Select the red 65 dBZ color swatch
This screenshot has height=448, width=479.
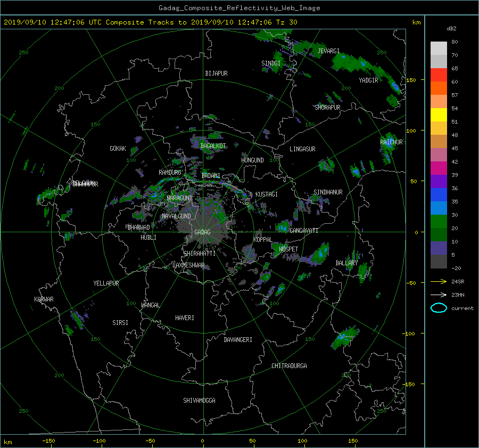coord(439,75)
